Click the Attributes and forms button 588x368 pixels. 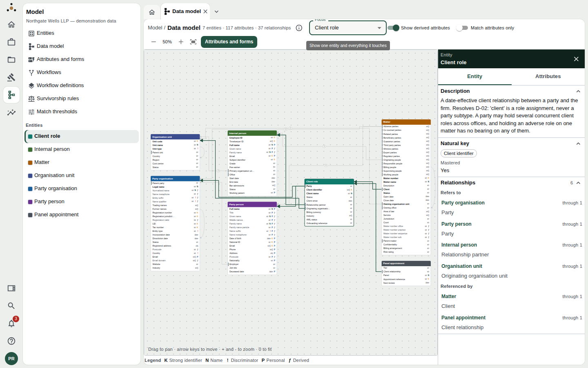pyautogui.click(x=229, y=42)
